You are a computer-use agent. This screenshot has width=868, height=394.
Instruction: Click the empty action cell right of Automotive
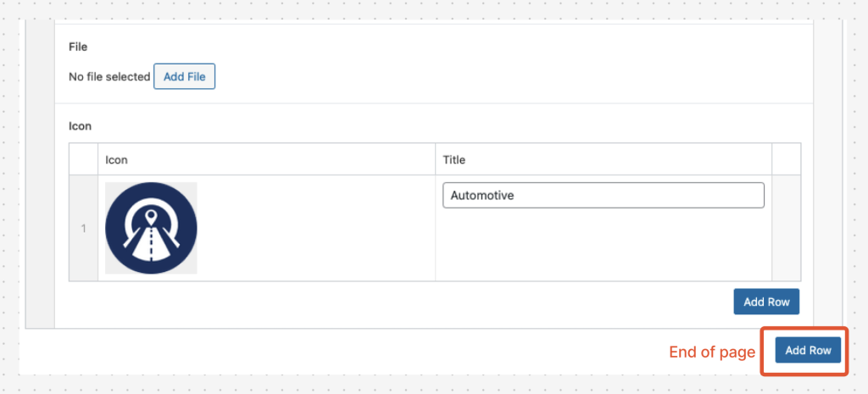[786, 228]
